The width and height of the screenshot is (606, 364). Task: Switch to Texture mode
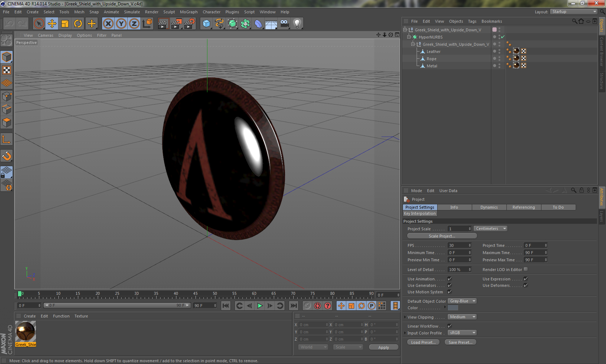click(x=7, y=70)
